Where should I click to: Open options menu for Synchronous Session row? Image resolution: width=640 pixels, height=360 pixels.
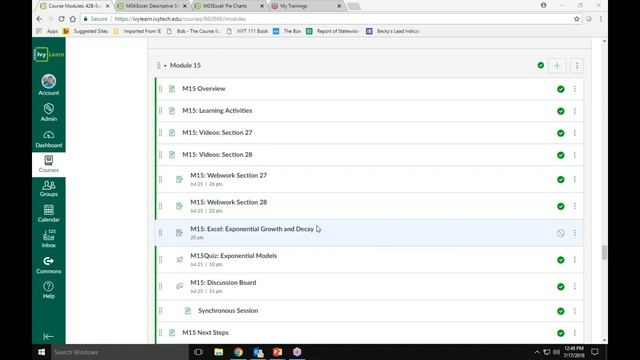575,311
